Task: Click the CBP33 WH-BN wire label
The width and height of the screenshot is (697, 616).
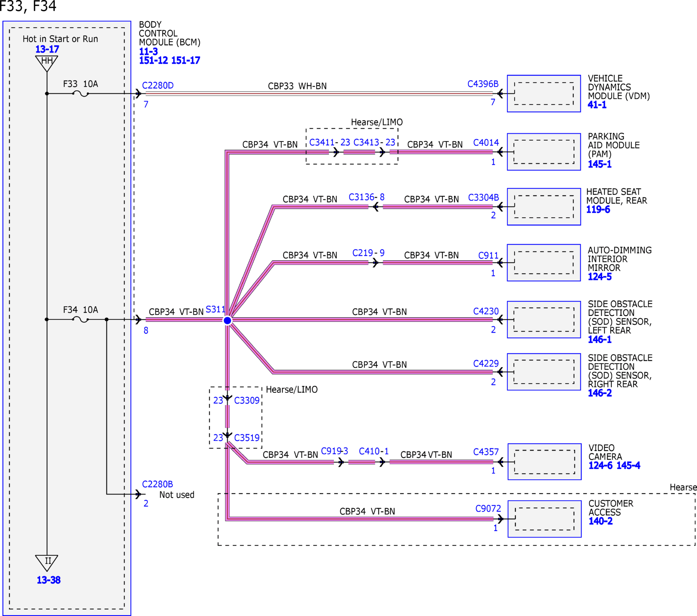Action: click(297, 86)
